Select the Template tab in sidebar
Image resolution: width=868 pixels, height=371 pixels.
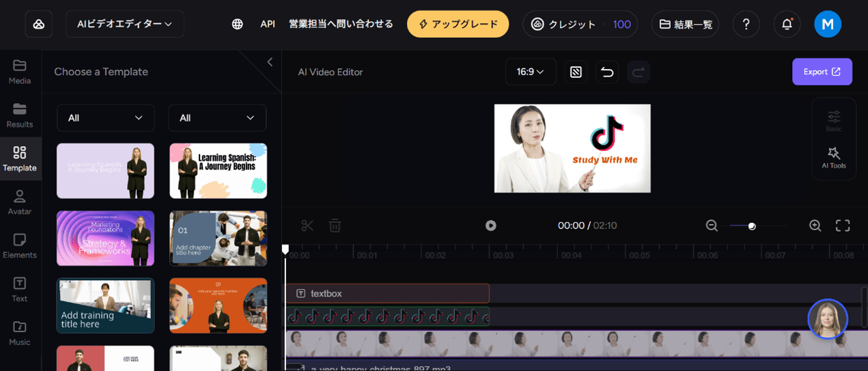click(x=20, y=159)
